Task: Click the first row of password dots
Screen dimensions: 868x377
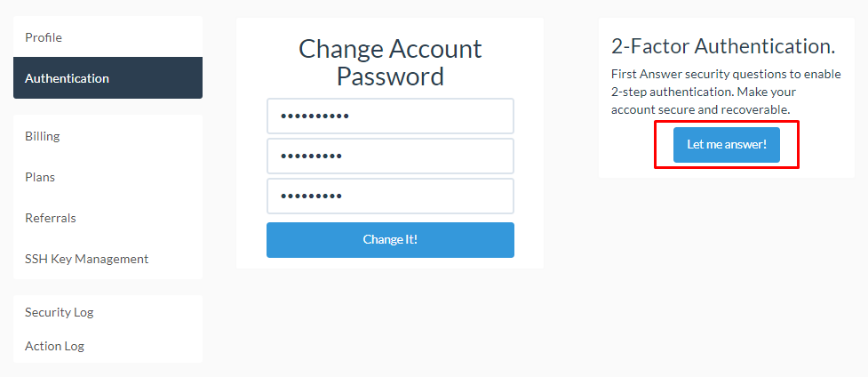Action: pos(315,116)
